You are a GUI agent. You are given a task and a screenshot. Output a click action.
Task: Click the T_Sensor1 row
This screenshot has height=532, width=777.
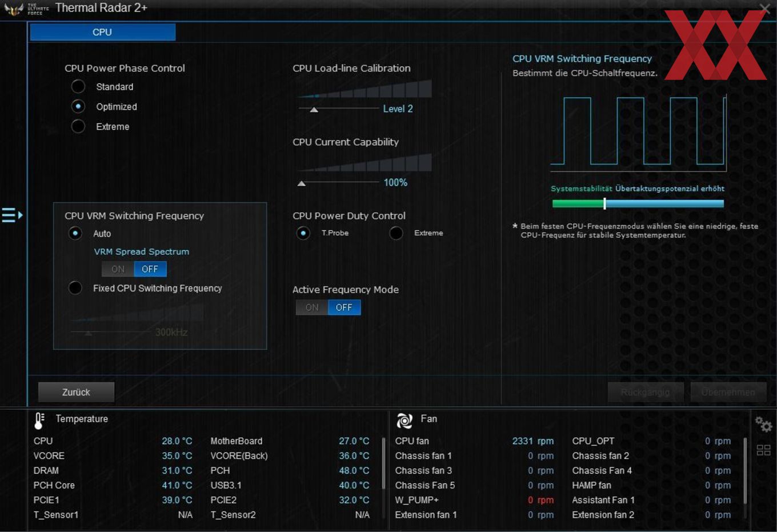point(113,515)
